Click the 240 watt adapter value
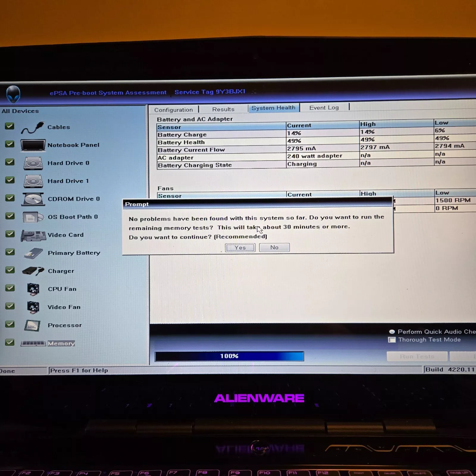The image size is (476, 476). pos(314,156)
